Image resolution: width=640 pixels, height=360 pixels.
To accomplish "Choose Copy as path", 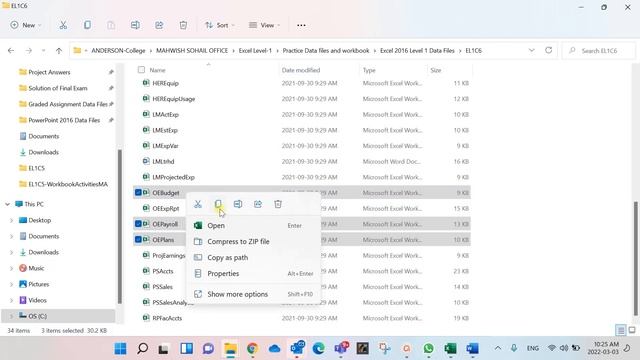I will (253, 258).
